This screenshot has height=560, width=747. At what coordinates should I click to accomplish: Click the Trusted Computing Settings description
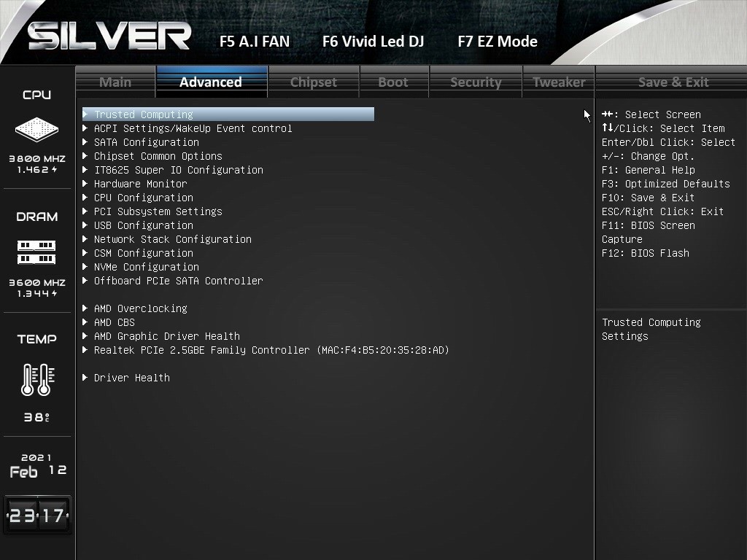[x=651, y=329]
